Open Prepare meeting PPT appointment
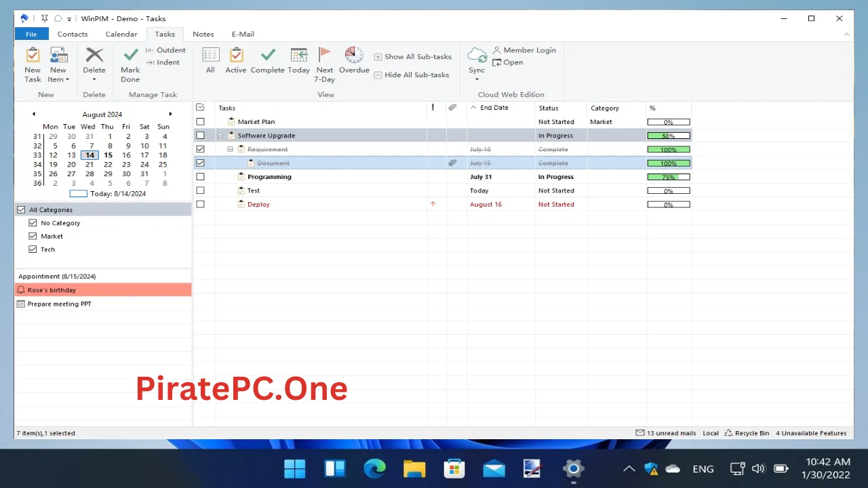The height and width of the screenshot is (488, 868). [103, 304]
